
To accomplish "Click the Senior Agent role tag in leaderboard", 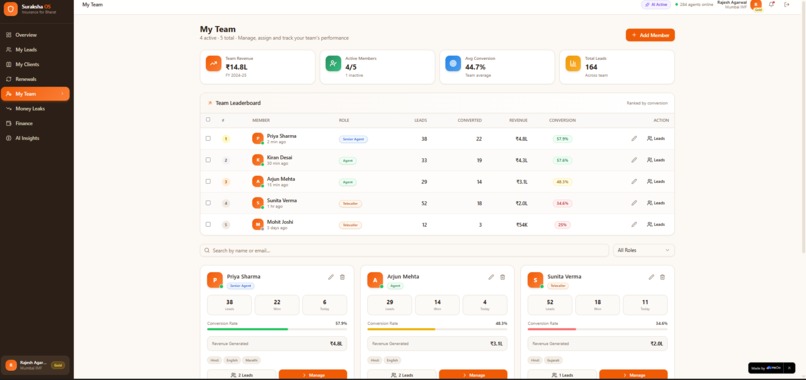I will pyautogui.click(x=353, y=139).
